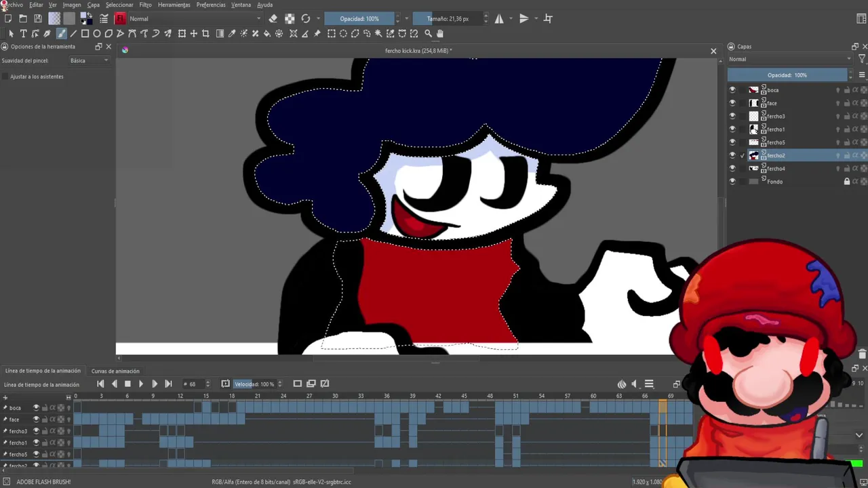Open the layers panel options menu

[862, 75]
